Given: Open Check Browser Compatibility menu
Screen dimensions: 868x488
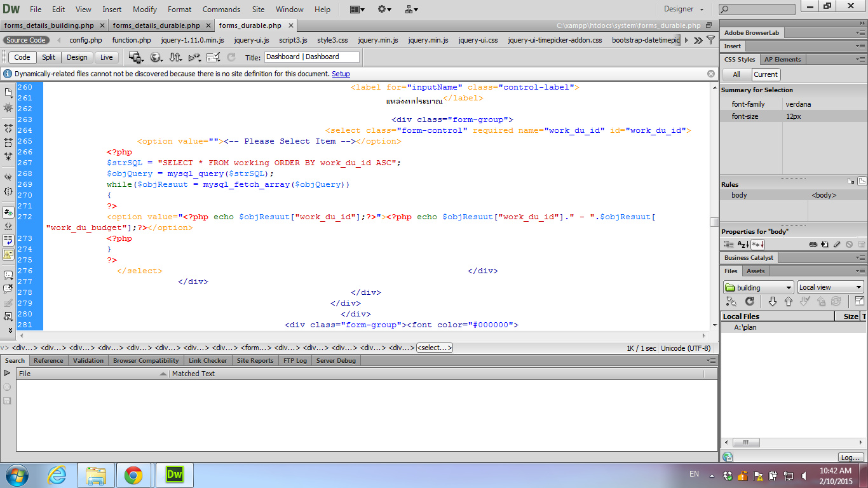Looking at the screenshot, I should click(214, 57).
